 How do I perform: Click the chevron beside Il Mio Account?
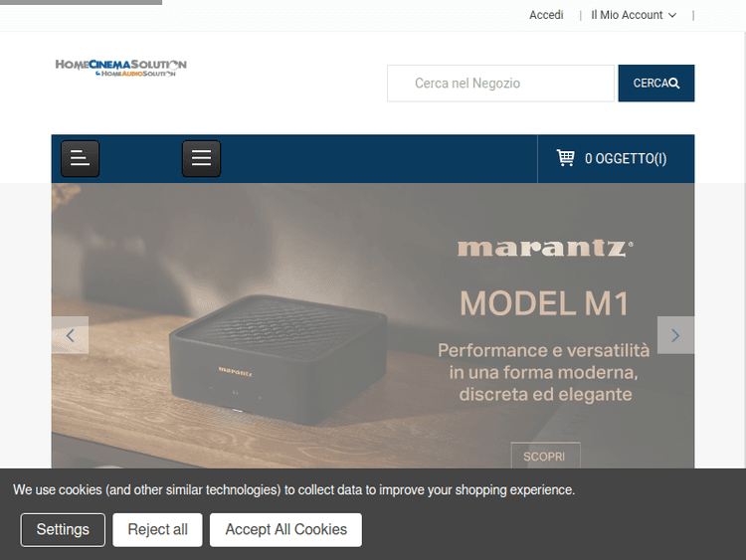click(x=672, y=15)
